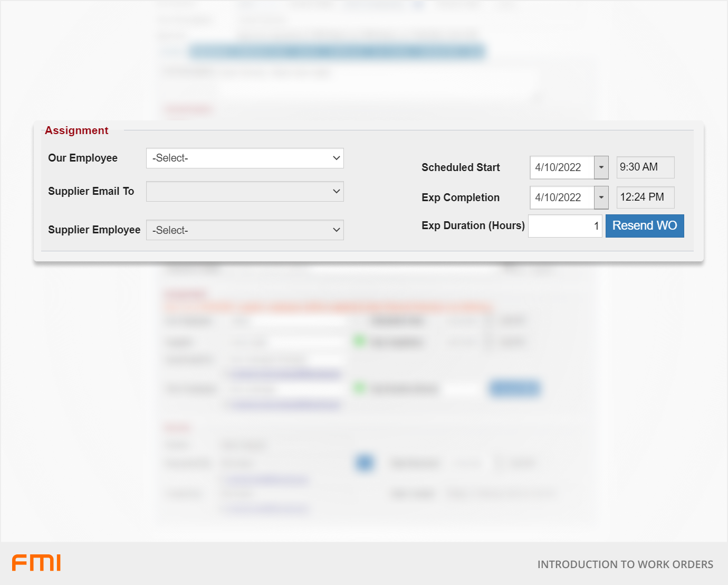The height and width of the screenshot is (585, 728).
Task: Expand the Supplier Email To dropdown
Action: click(x=245, y=192)
